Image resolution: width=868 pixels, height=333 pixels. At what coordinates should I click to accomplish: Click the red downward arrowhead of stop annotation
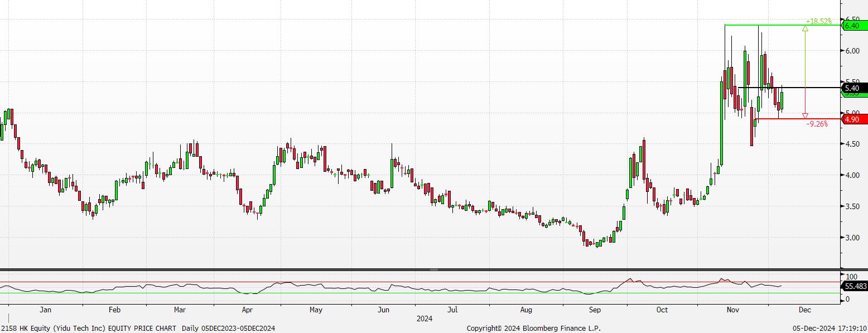pyautogui.click(x=805, y=116)
